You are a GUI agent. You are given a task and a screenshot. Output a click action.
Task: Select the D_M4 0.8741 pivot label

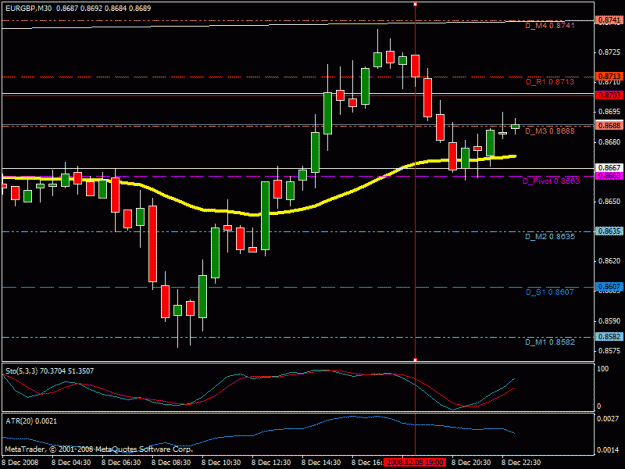(550, 26)
